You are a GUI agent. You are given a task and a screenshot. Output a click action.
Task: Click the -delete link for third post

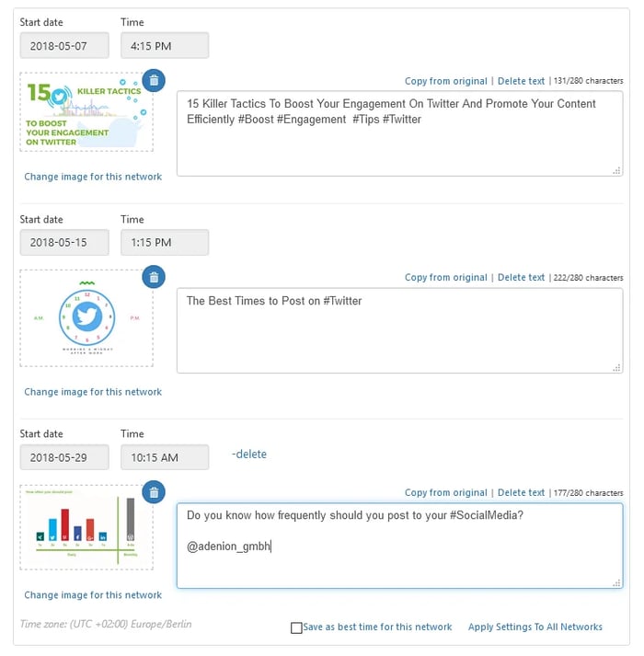[248, 455]
